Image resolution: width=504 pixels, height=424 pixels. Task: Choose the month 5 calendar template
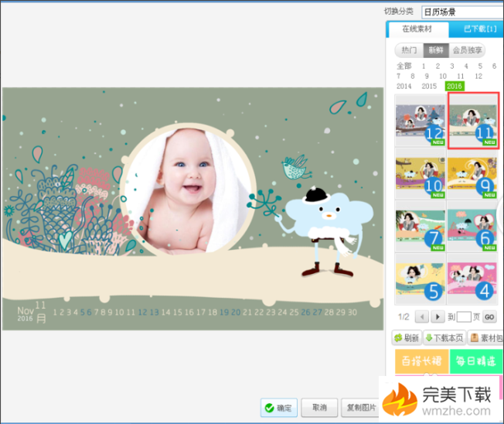[x=420, y=279]
